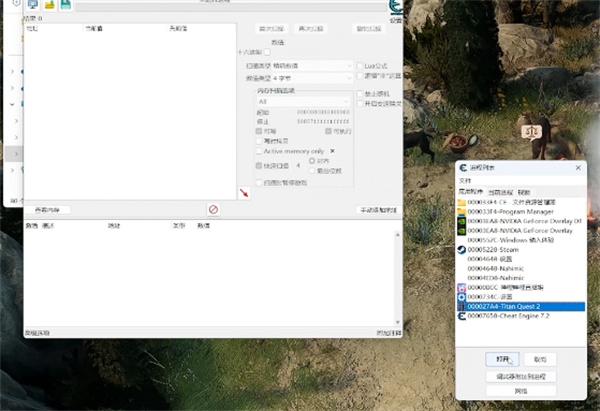The height and width of the screenshot is (411, 600).
Task: Toggle Active memory only checkbox
Action: coord(259,150)
